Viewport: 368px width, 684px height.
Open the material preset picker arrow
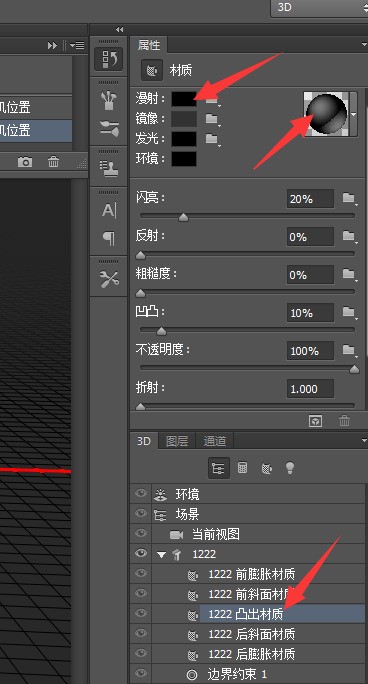pos(354,114)
